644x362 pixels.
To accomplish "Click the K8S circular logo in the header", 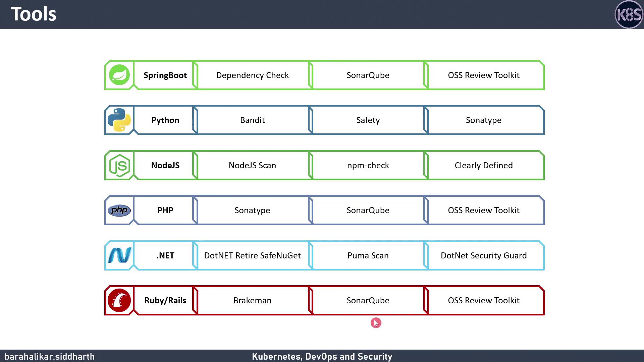I will click(629, 15).
